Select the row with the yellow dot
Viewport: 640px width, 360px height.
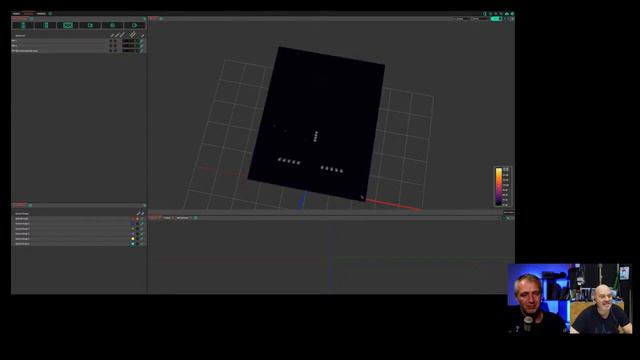point(79,239)
